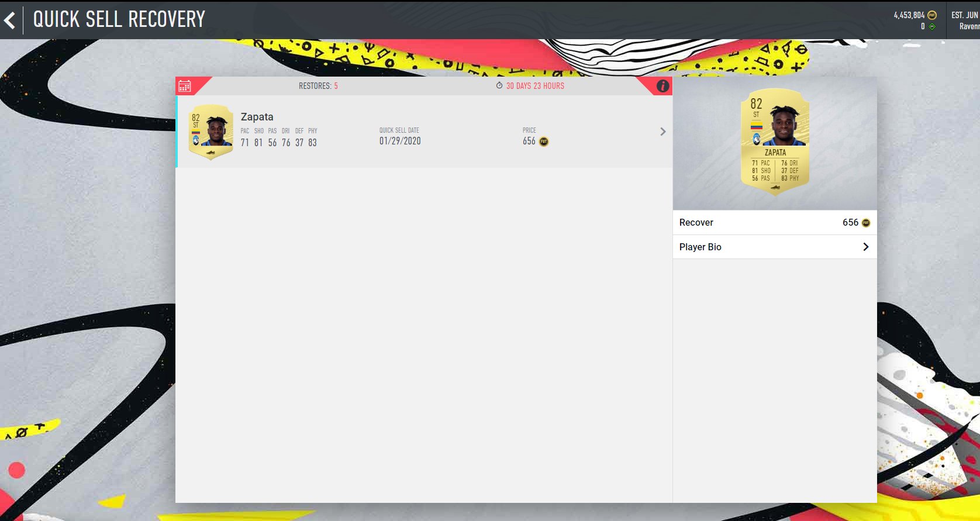Click the PAC stat value 71 in row

pos(244,143)
